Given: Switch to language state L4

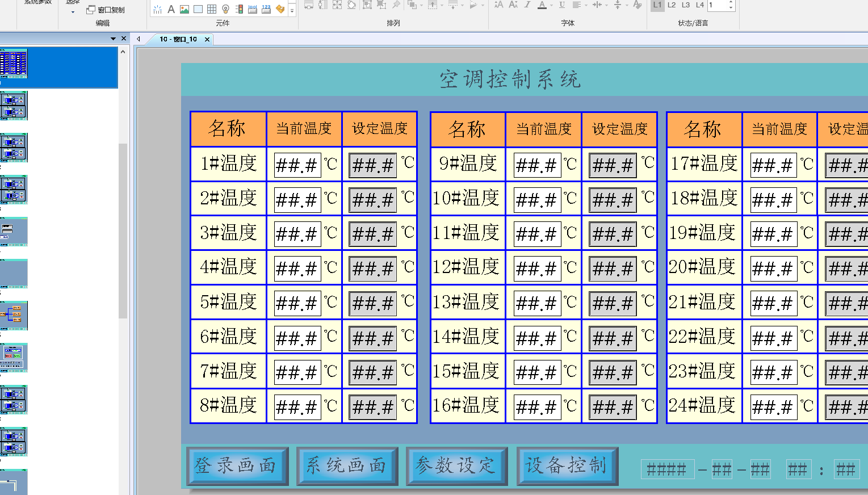Looking at the screenshot, I should (700, 5).
